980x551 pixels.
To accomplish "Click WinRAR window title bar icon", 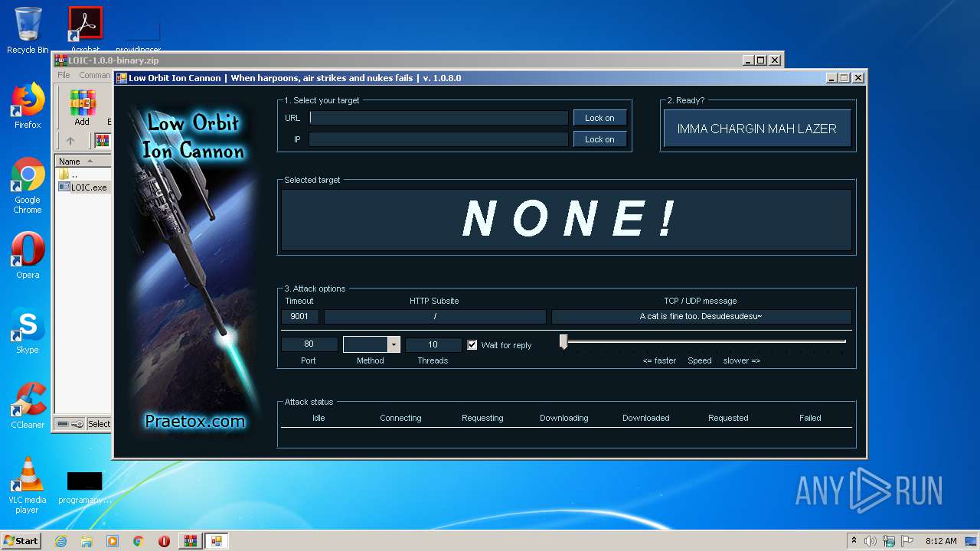I will click(60, 60).
